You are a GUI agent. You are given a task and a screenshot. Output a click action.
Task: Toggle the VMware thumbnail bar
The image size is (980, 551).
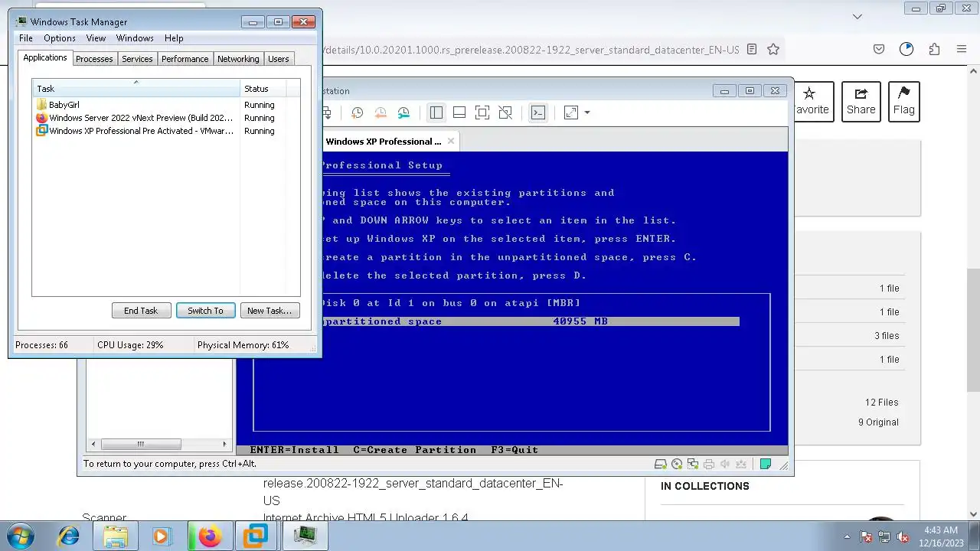click(x=459, y=113)
